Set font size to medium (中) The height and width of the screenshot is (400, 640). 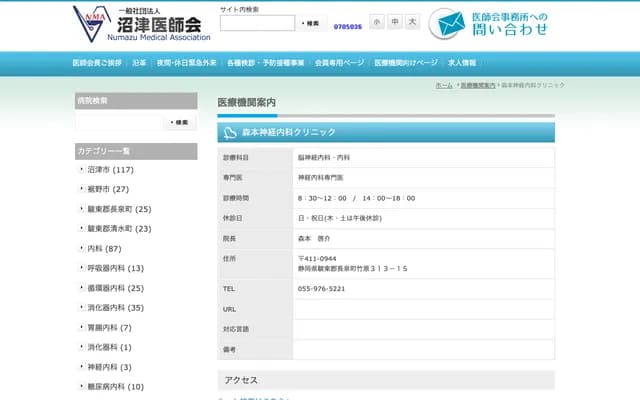point(395,22)
